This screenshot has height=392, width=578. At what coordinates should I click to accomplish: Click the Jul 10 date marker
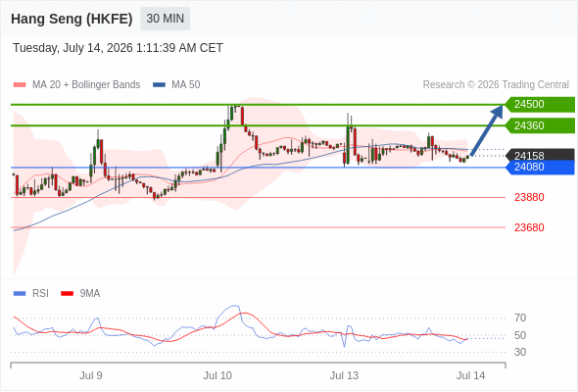coord(217,375)
